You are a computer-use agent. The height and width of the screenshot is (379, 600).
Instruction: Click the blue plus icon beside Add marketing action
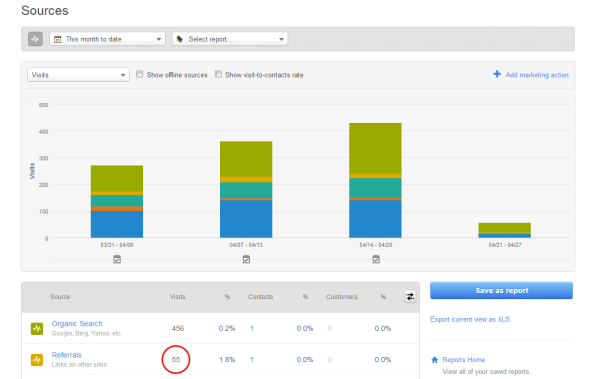click(x=497, y=74)
